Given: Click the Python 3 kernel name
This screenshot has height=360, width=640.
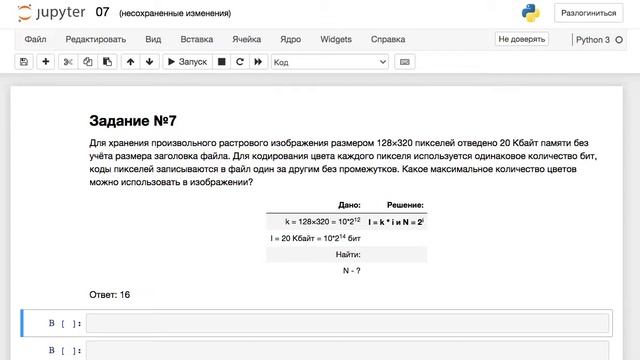Looking at the screenshot, I should pos(593,40).
